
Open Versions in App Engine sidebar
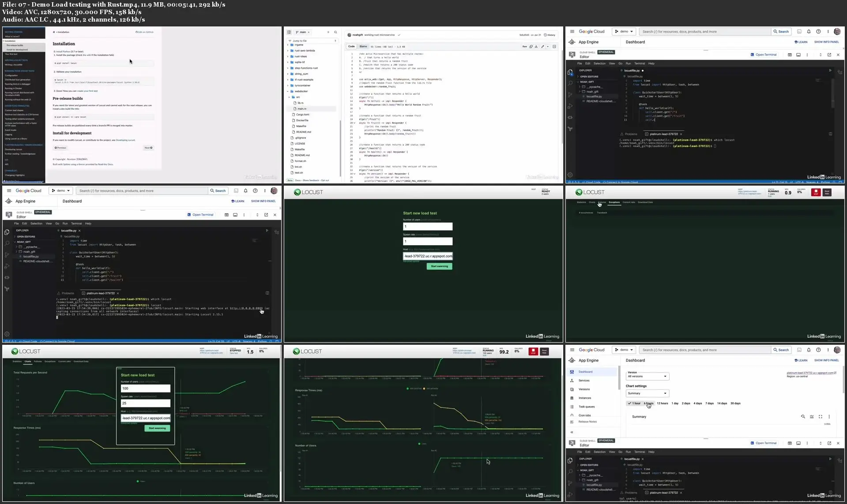pos(584,389)
